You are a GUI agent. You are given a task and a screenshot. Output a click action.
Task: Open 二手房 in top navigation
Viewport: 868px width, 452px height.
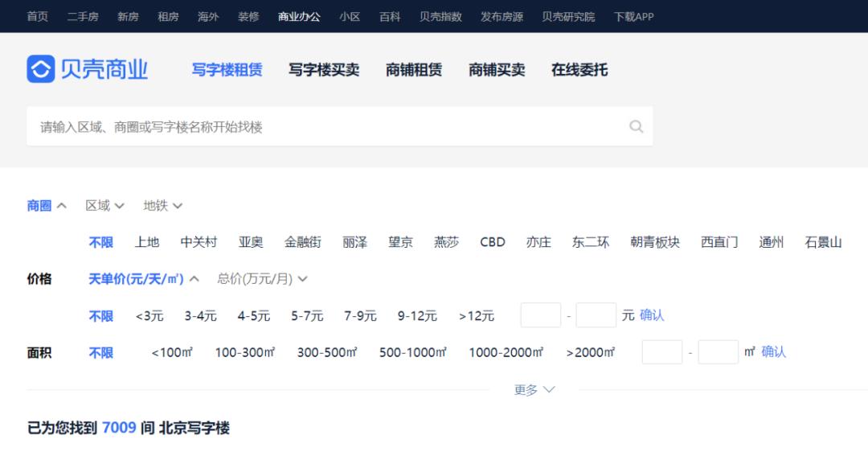pos(83,17)
